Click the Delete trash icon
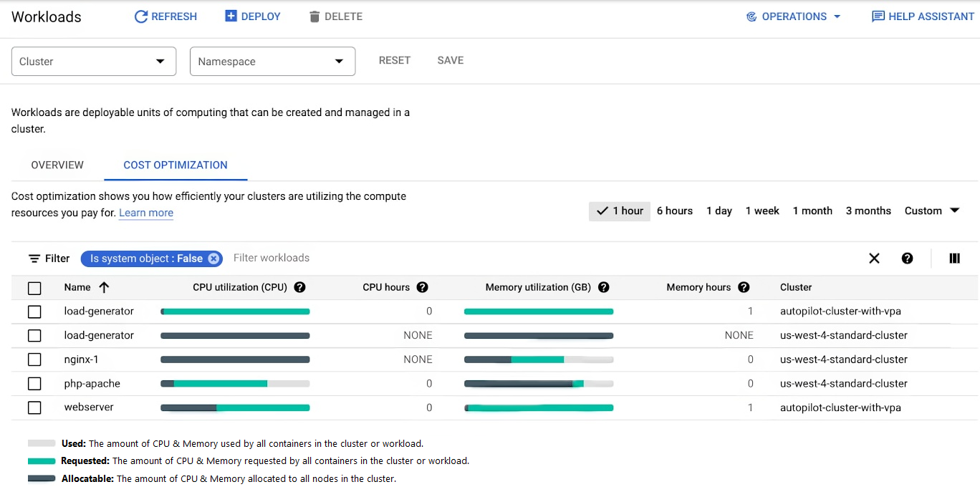Viewport: 980px width, 497px height. (314, 16)
